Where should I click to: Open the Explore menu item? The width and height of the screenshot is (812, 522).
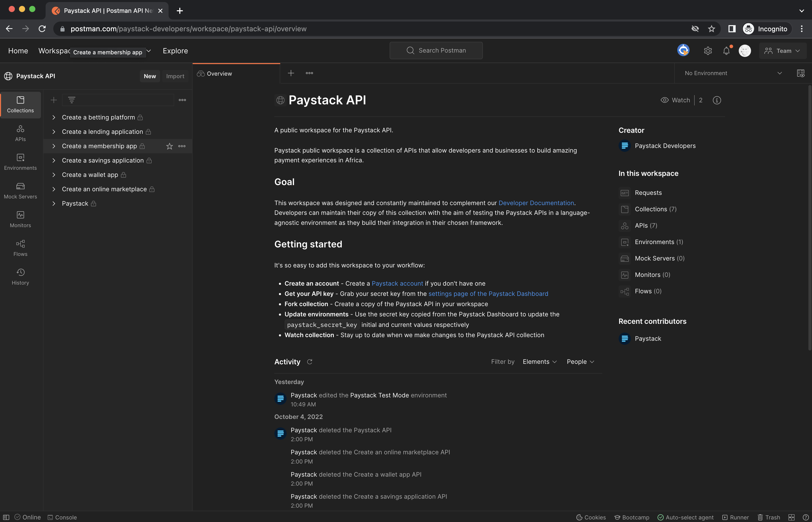[175, 51]
